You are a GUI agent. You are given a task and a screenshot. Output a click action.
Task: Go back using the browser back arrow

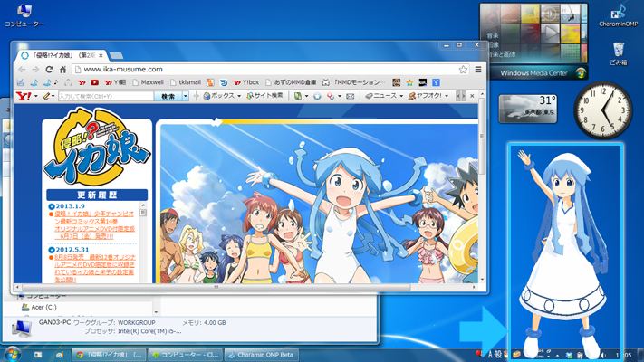(22, 70)
